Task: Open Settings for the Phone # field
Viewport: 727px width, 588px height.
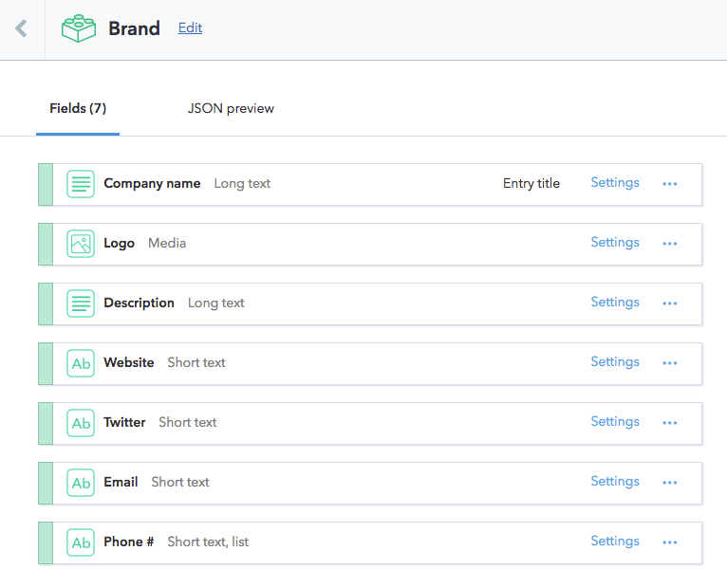Action: pos(615,542)
